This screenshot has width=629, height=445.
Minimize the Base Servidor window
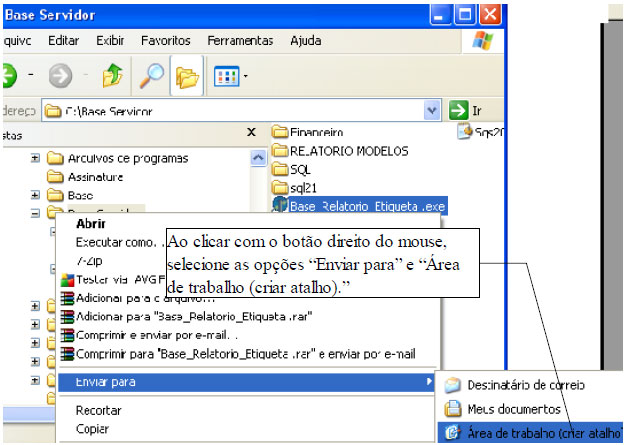click(x=440, y=15)
